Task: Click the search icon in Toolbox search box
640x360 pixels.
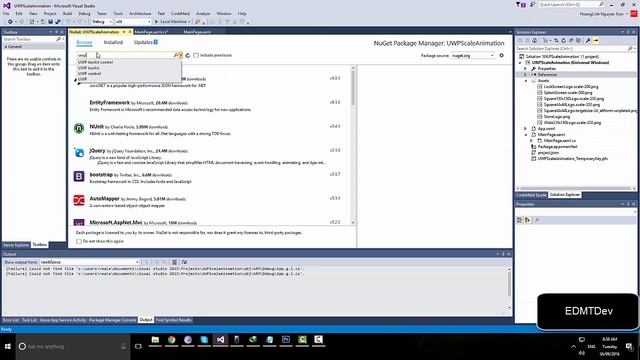Action: (x=58, y=39)
